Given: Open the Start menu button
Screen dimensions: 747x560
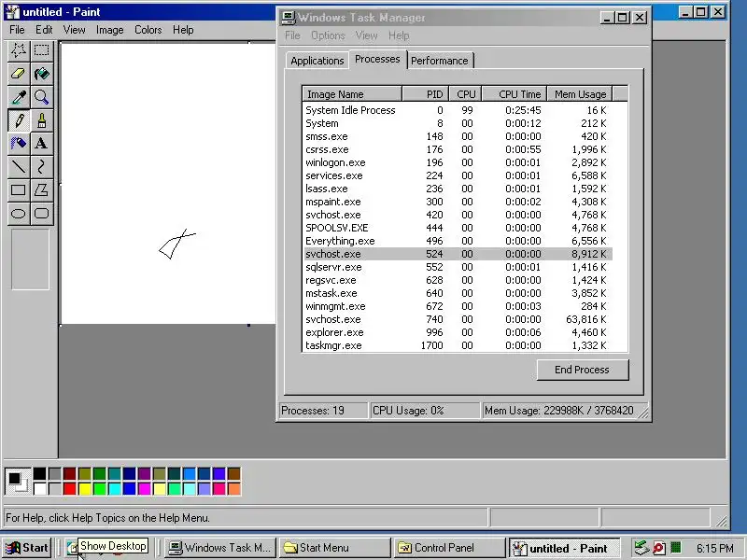Looking at the screenshot, I should click(x=27, y=548).
